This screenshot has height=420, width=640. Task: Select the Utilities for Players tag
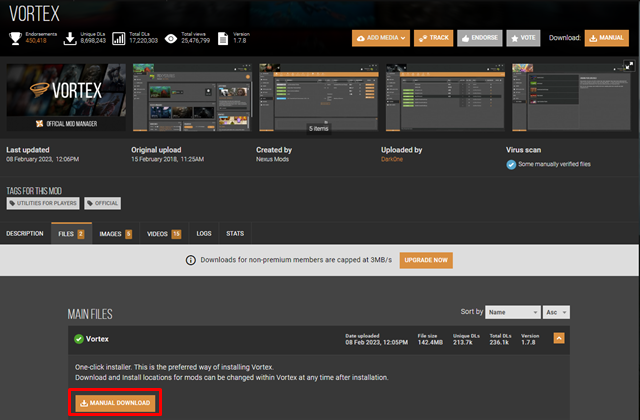[43, 203]
